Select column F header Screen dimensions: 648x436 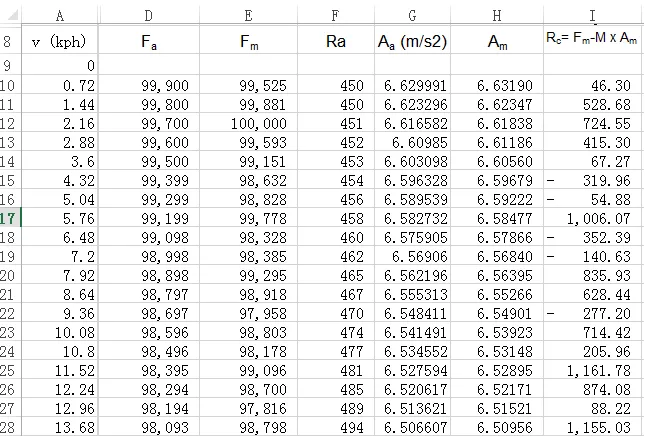point(336,16)
